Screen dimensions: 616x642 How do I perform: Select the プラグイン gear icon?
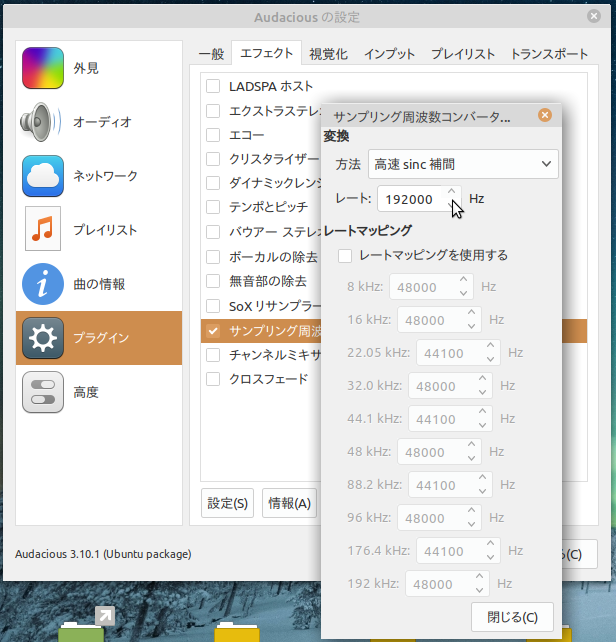[x=43, y=338]
